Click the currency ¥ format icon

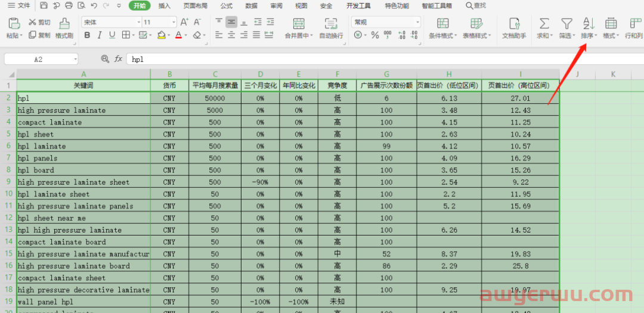[x=358, y=35]
